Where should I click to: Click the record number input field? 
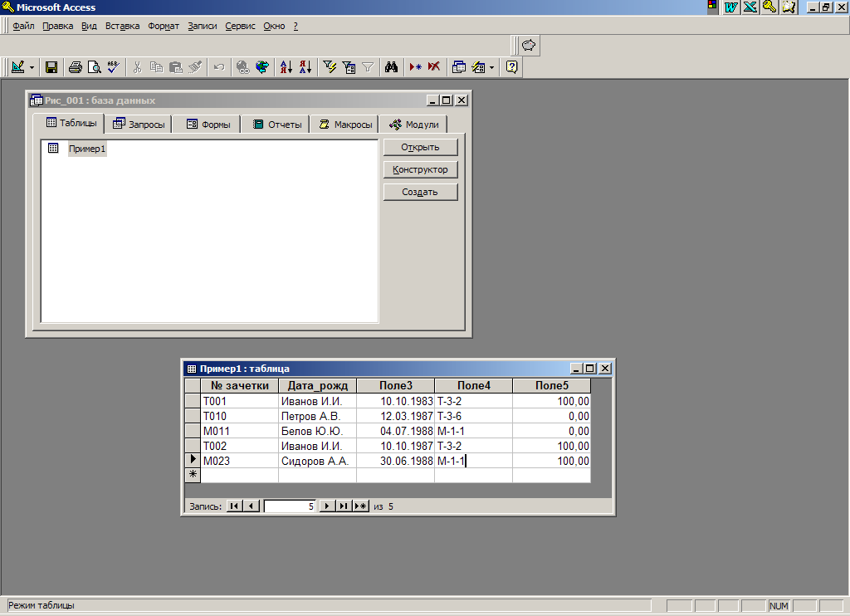290,506
